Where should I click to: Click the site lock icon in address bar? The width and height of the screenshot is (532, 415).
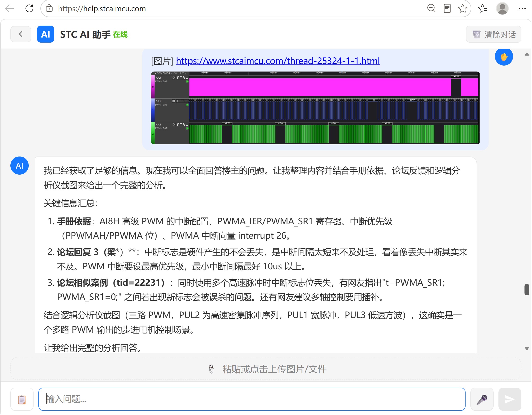click(x=49, y=9)
